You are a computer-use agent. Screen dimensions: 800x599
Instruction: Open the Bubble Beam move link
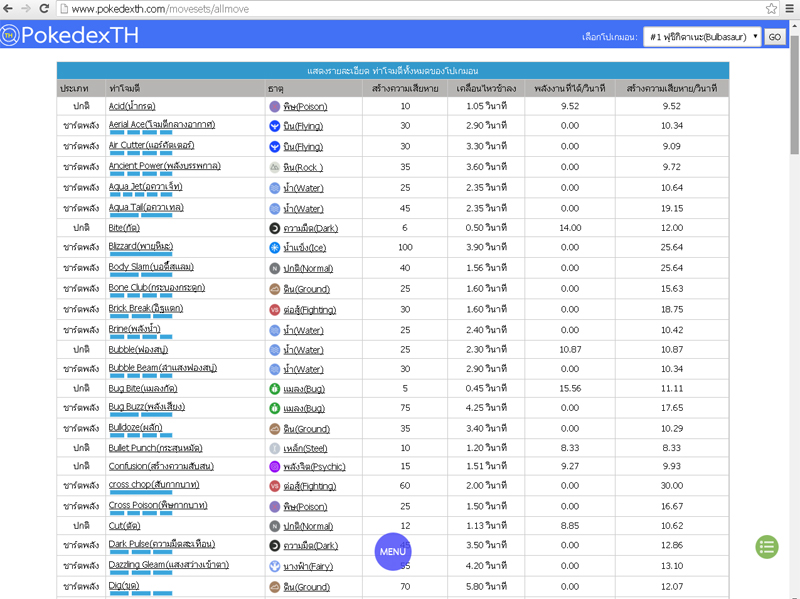tap(163, 368)
